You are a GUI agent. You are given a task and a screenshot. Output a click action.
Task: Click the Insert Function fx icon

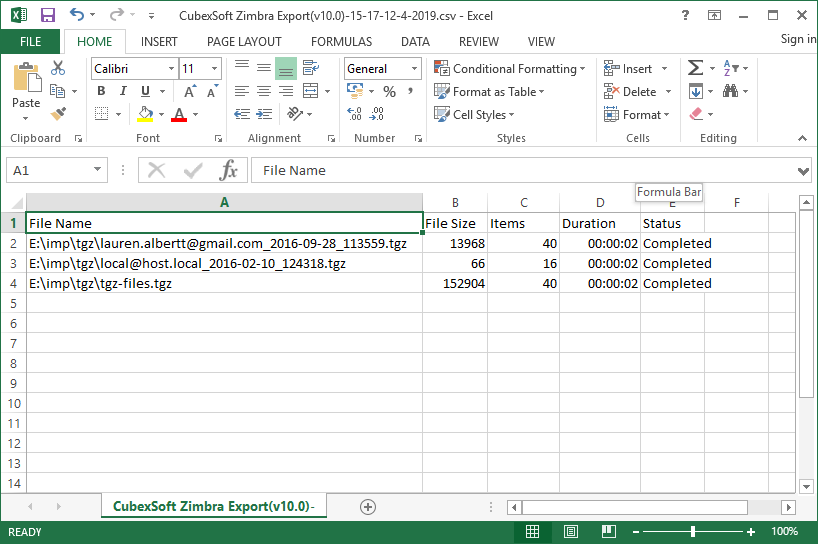pyautogui.click(x=229, y=170)
